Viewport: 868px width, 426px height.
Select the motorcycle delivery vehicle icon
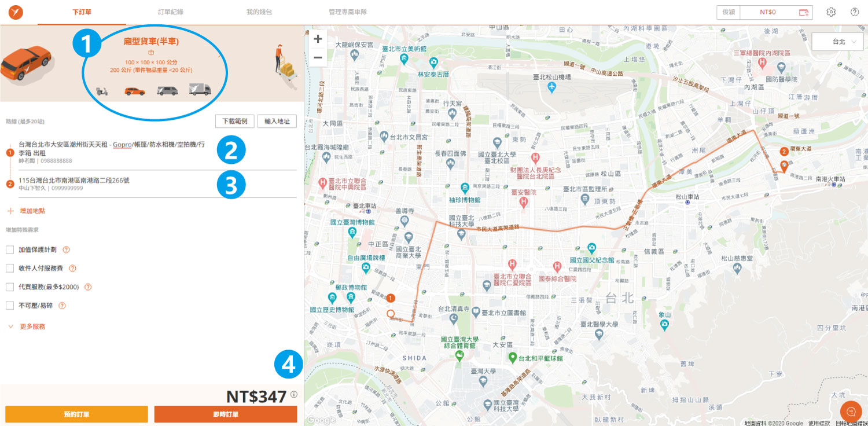point(102,91)
